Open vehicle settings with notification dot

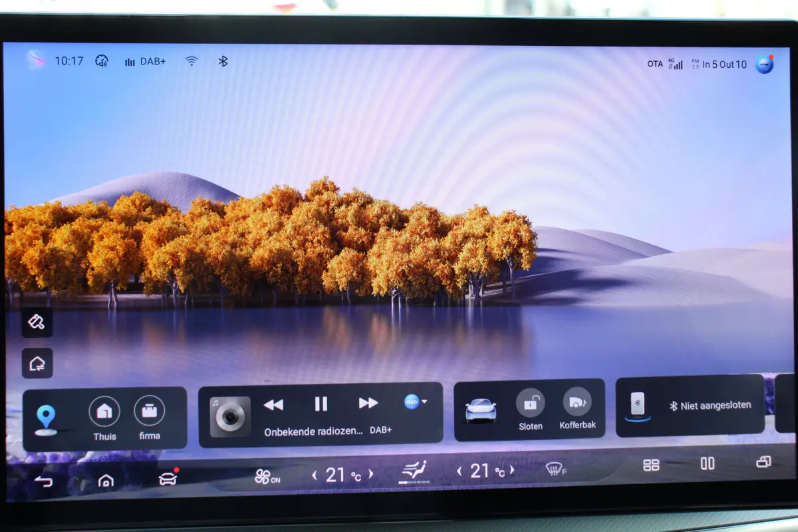168,478
